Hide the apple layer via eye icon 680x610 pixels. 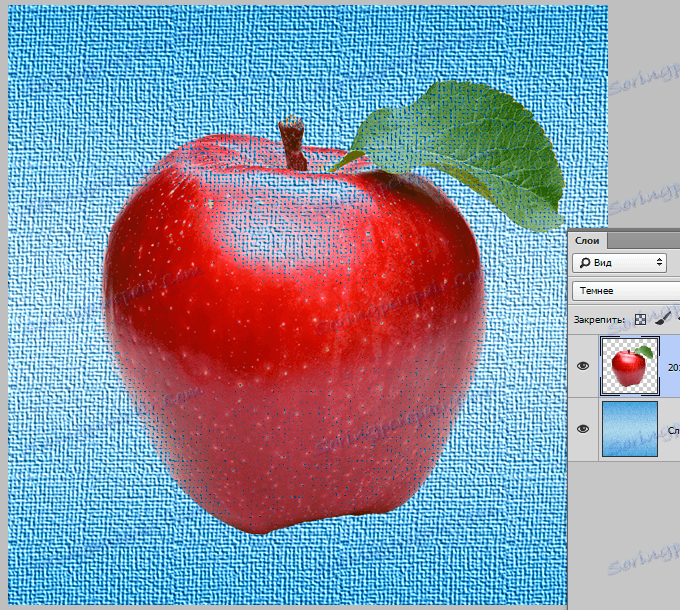(583, 366)
